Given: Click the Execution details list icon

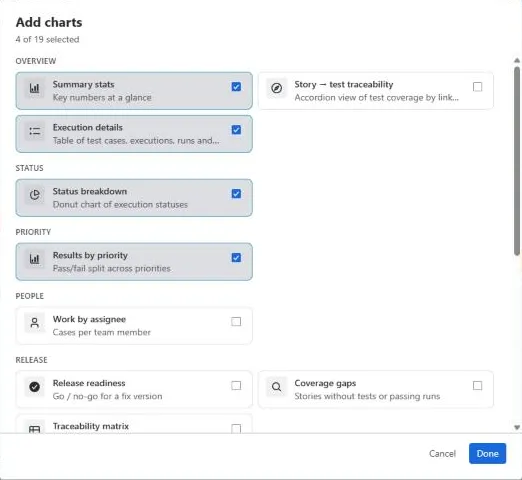Looking at the screenshot, I should click(34, 131).
